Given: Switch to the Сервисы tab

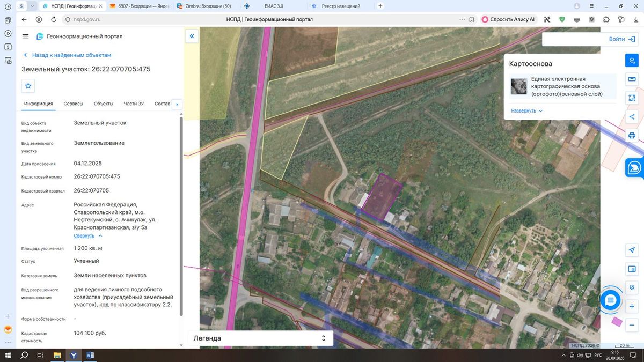Looking at the screenshot, I should pyautogui.click(x=73, y=104).
